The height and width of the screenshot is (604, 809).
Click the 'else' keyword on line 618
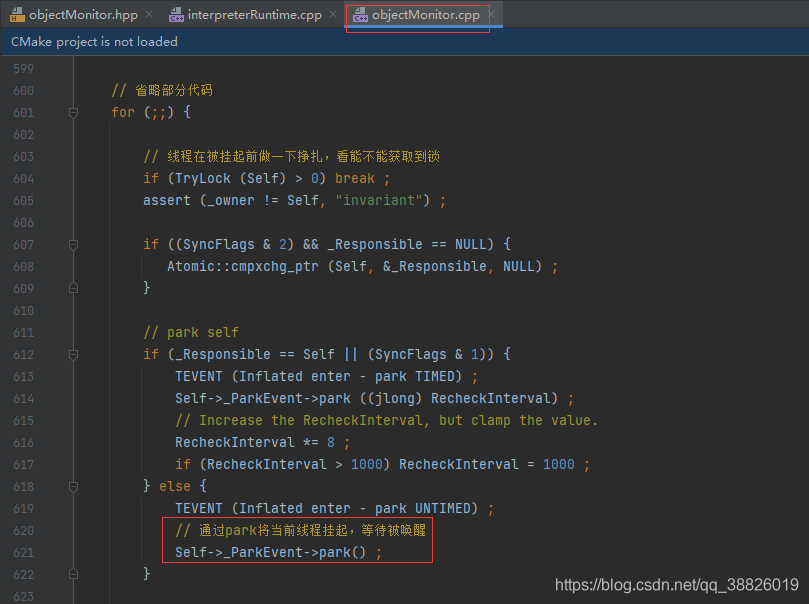coord(174,486)
